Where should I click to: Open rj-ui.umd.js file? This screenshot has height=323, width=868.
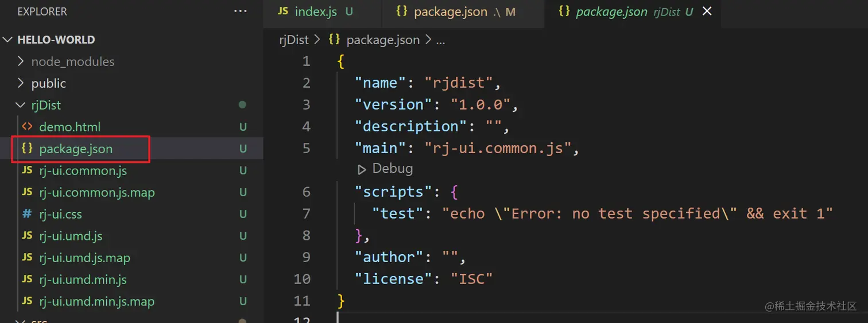[x=71, y=236]
